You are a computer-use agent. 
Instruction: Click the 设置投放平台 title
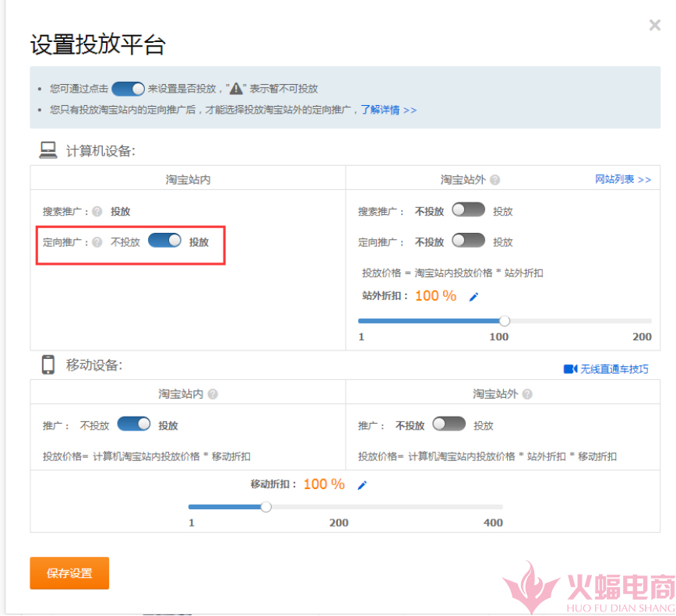(x=98, y=44)
